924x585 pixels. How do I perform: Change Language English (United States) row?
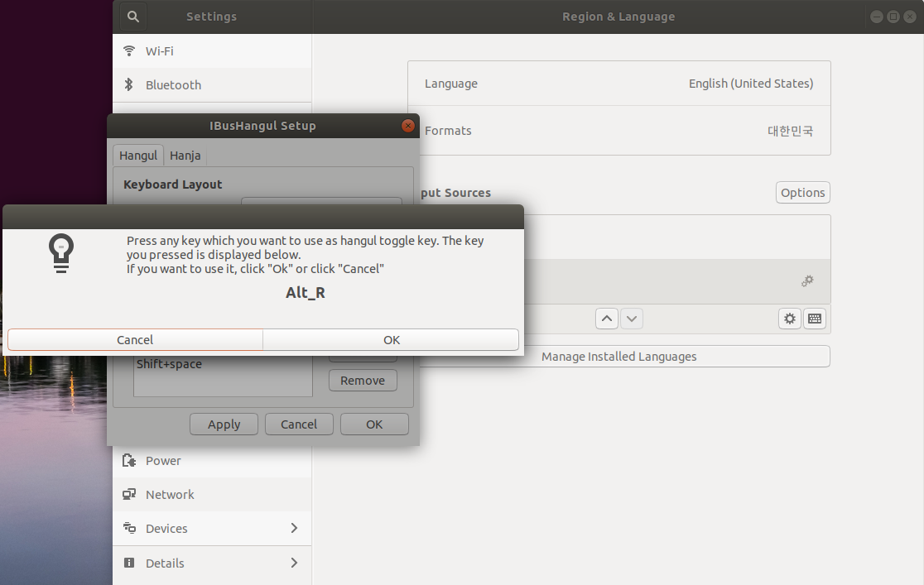point(618,84)
